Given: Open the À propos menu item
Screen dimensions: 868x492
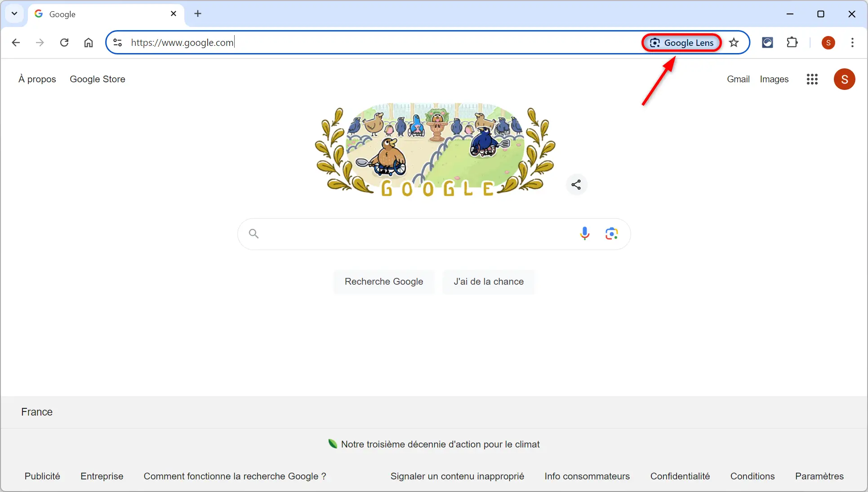Looking at the screenshot, I should coord(37,79).
